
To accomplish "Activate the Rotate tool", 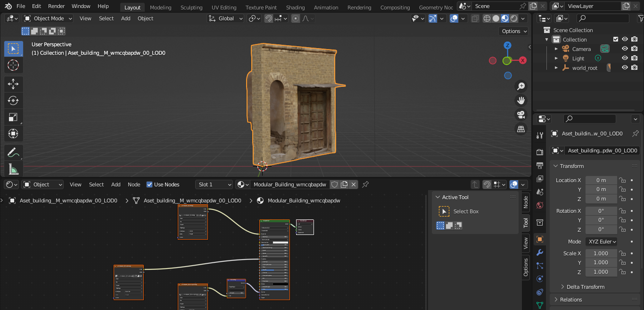I will (x=13, y=100).
